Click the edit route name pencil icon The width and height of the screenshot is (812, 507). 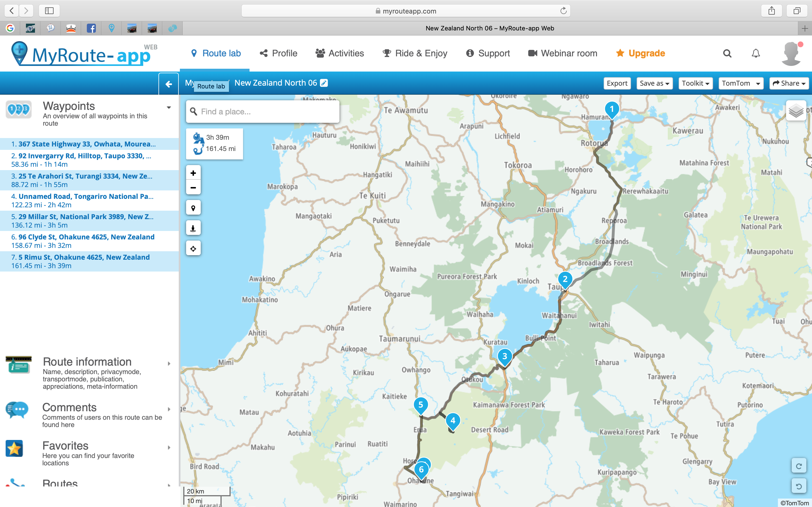click(x=324, y=83)
